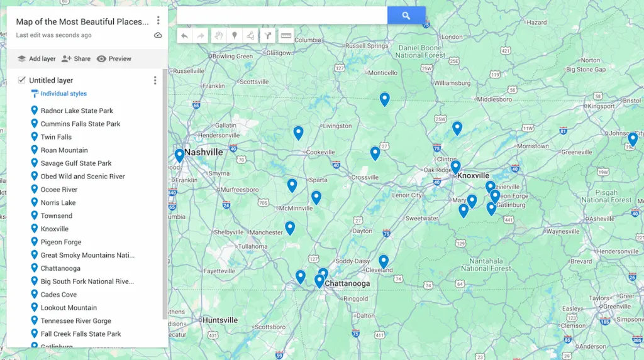Open the Untitled layer three-dot options
Viewport: 644px width, 360px height.
point(155,80)
